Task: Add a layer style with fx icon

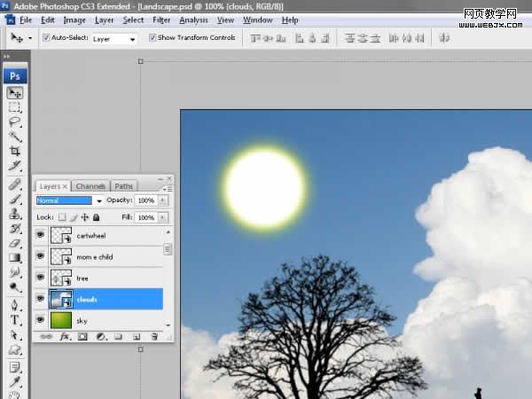Action: point(65,337)
